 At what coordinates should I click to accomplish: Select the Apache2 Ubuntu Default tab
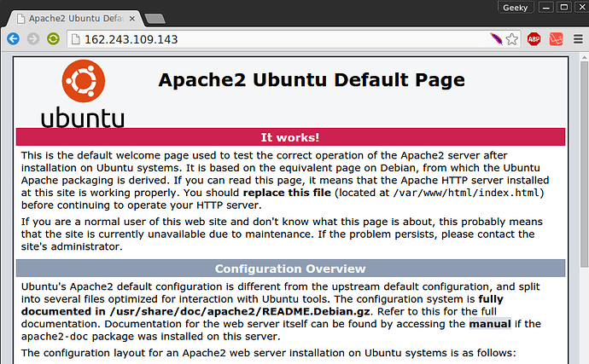point(73,17)
